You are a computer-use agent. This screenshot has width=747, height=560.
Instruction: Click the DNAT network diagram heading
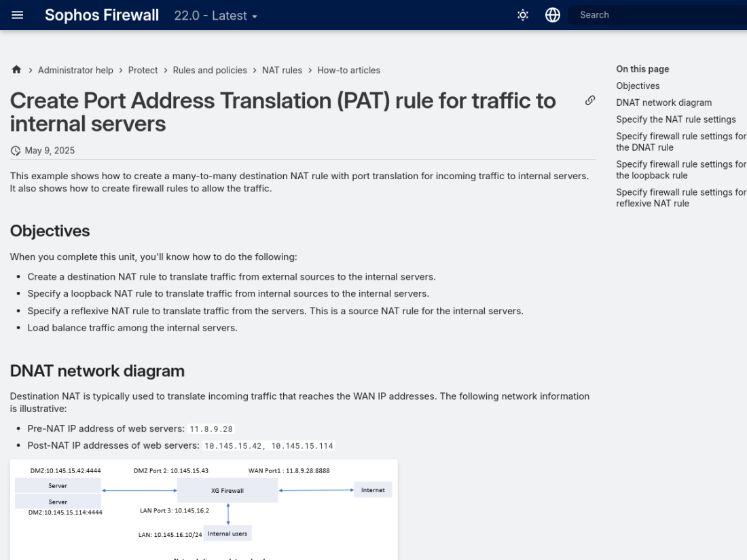click(x=97, y=371)
